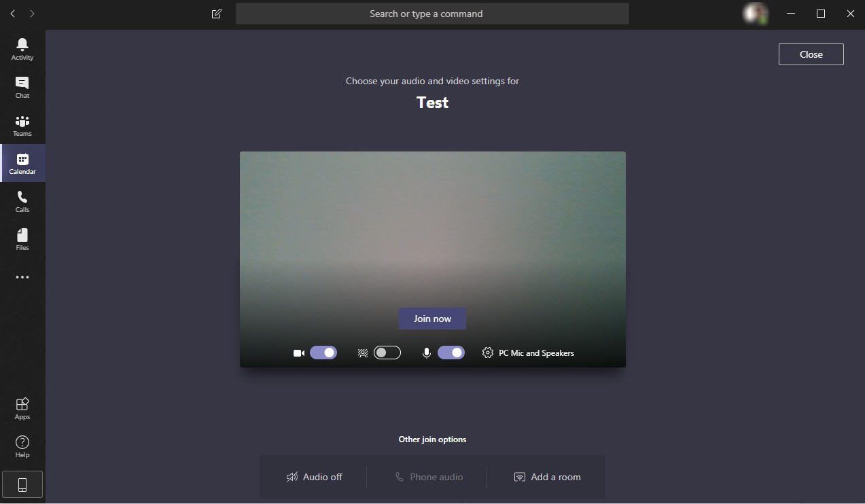Open PC Mic and Speakers device settings
The image size is (865, 504).
click(x=529, y=353)
